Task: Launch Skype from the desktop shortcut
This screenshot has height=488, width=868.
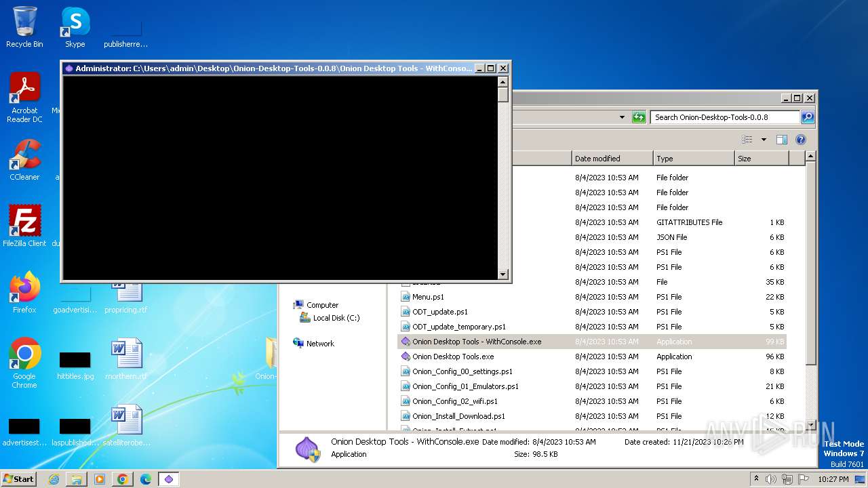Action: pos(75,27)
